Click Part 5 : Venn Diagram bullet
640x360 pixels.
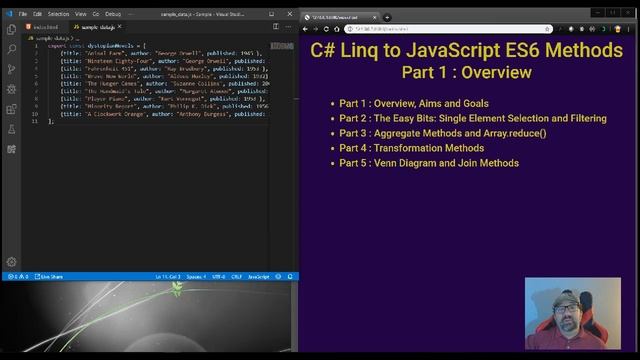pos(429,163)
